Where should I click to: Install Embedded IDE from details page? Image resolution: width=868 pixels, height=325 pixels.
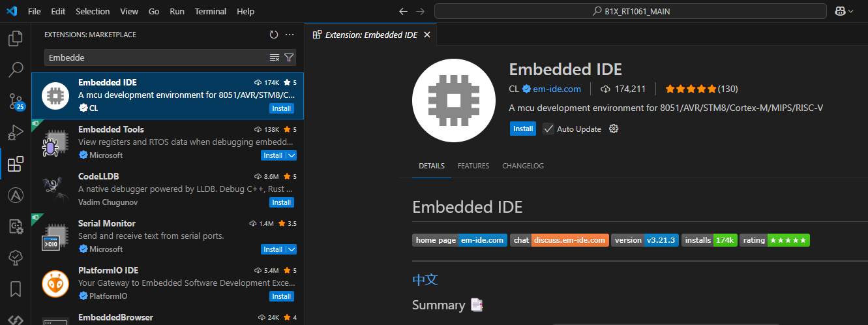point(523,129)
